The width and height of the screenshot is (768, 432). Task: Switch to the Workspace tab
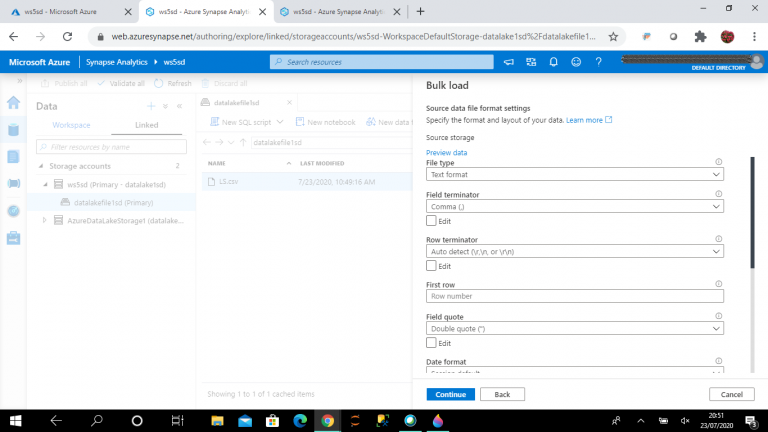[x=72, y=125]
